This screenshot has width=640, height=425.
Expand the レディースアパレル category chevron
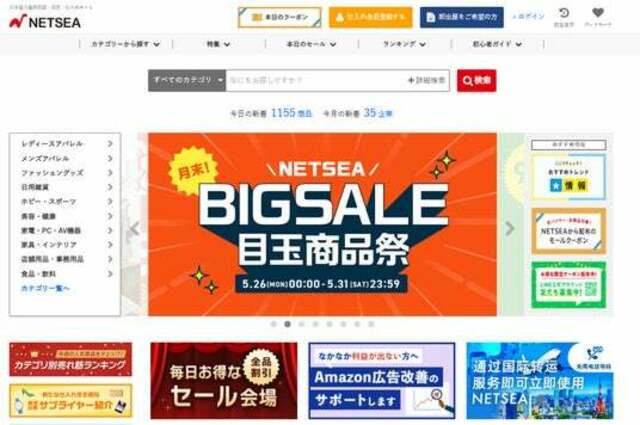click(110, 144)
